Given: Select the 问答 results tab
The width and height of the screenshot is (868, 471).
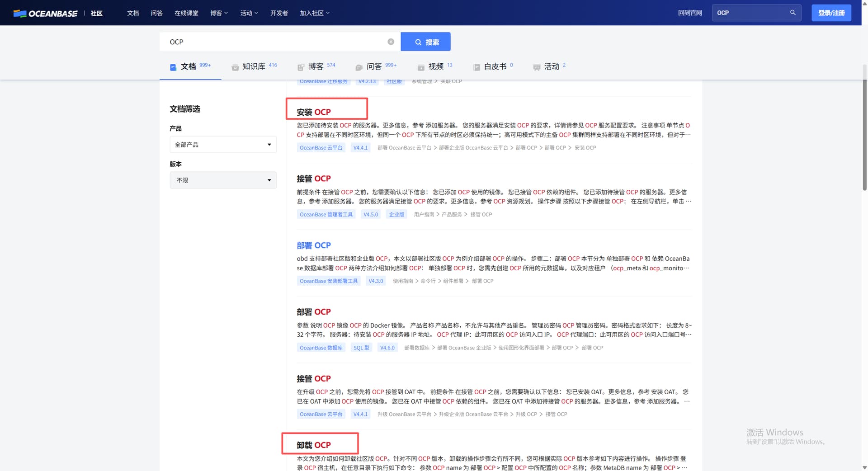Looking at the screenshot, I should (x=374, y=66).
